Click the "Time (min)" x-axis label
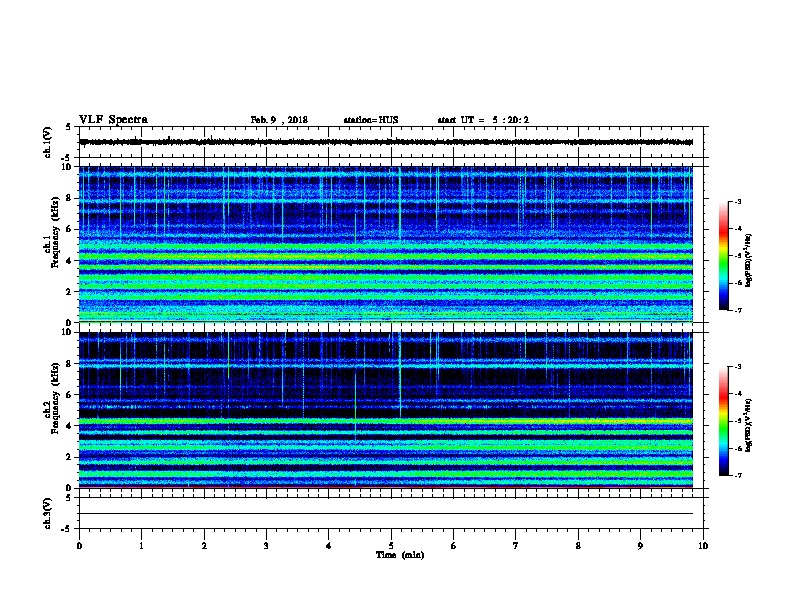 click(400, 555)
